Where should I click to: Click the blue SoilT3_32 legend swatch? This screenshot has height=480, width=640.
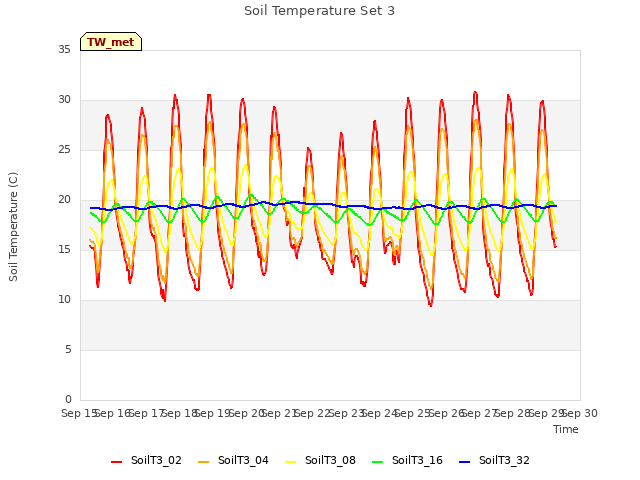(x=464, y=462)
